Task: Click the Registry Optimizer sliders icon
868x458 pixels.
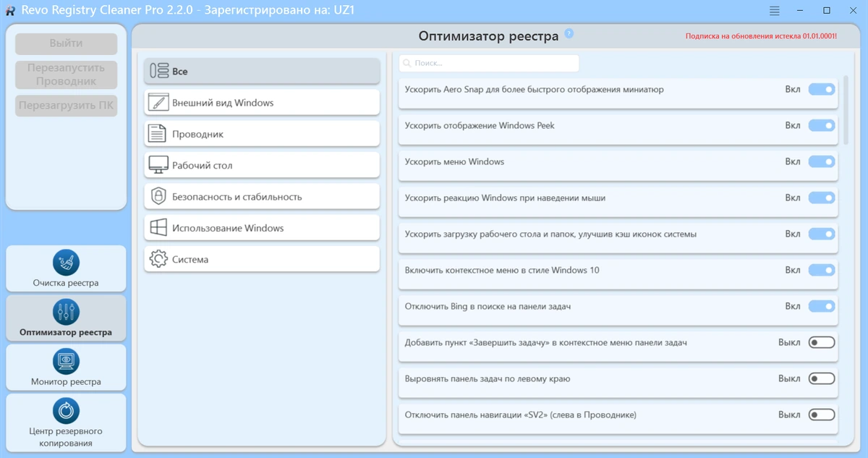Action: [x=67, y=312]
